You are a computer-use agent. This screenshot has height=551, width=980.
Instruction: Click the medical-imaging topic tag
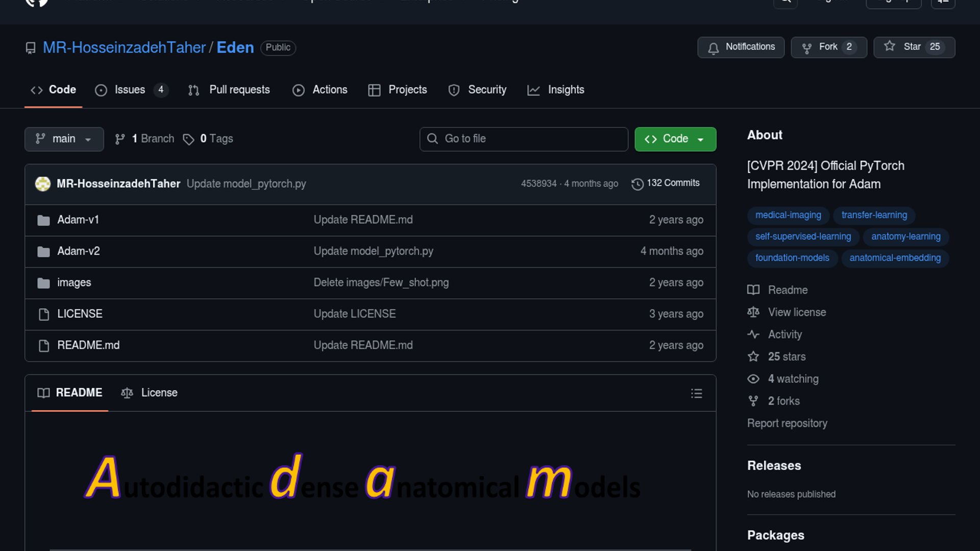[x=788, y=215]
